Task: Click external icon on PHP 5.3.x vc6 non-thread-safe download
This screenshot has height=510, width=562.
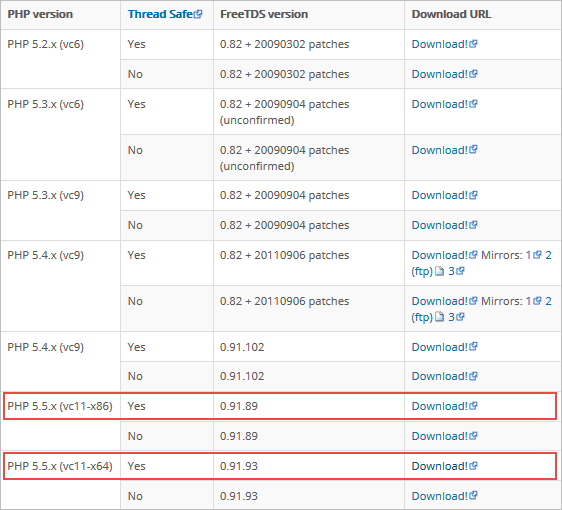Action: [473, 149]
